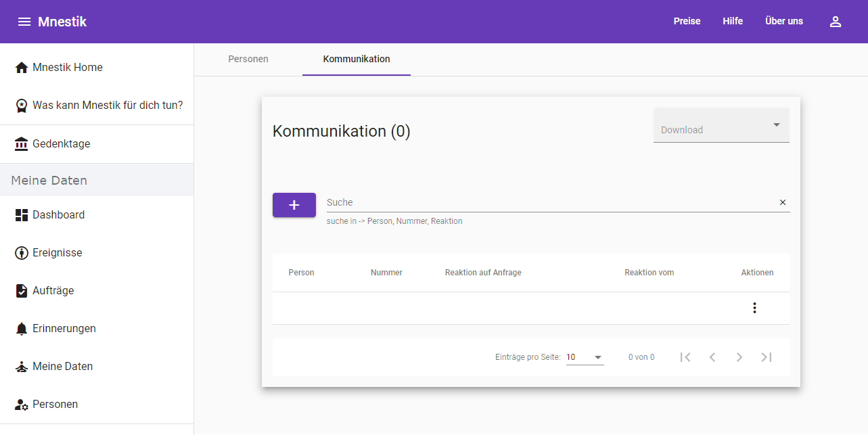The width and height of the screenshot is (868, 435).
Task: Open the hamburger navigation menu
Action: tap(24, 22)
